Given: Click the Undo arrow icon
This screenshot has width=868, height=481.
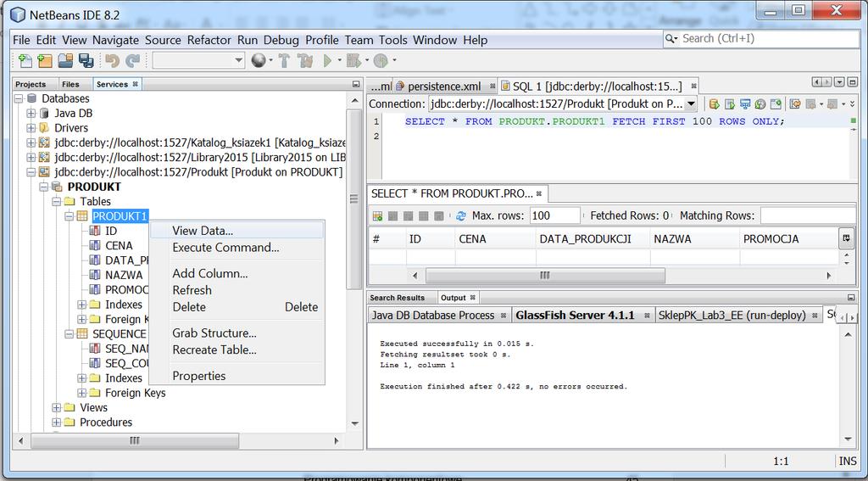Looking at the screenshot, I should [x=112, y=60].
